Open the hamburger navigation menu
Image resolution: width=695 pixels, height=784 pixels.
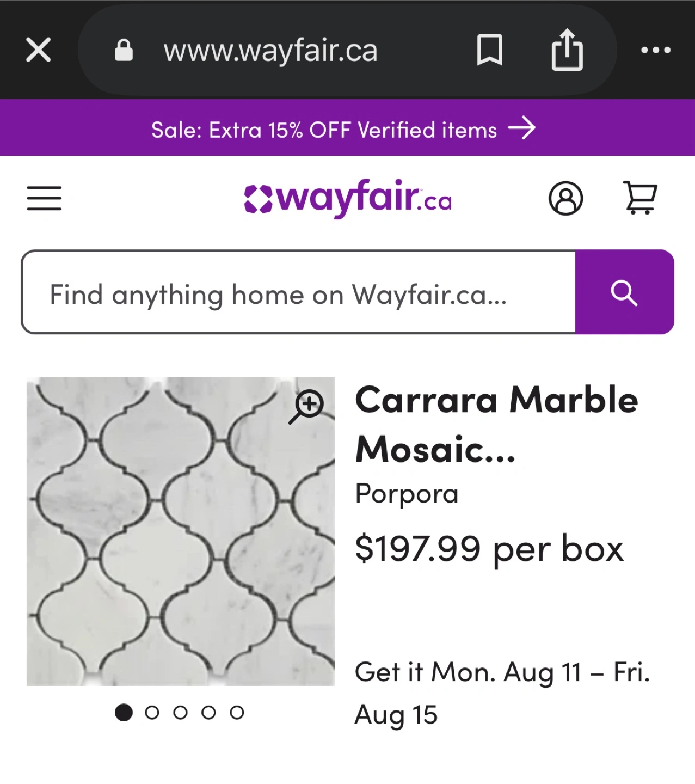coord(44,198)
